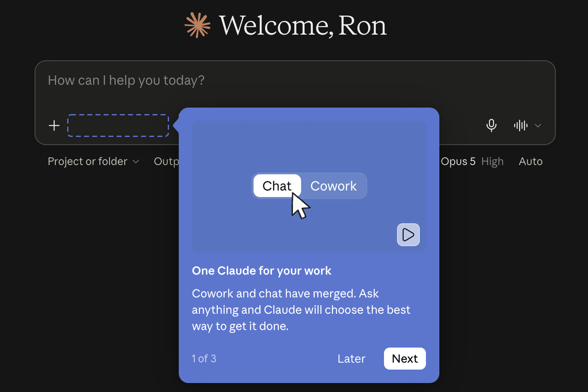588x392 pixels.
Task: Play the tour video preview
Action: point(408,235)
